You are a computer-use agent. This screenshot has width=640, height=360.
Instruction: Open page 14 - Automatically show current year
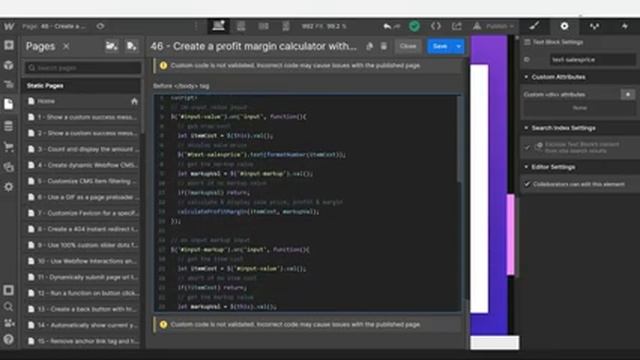click(83, 325)
